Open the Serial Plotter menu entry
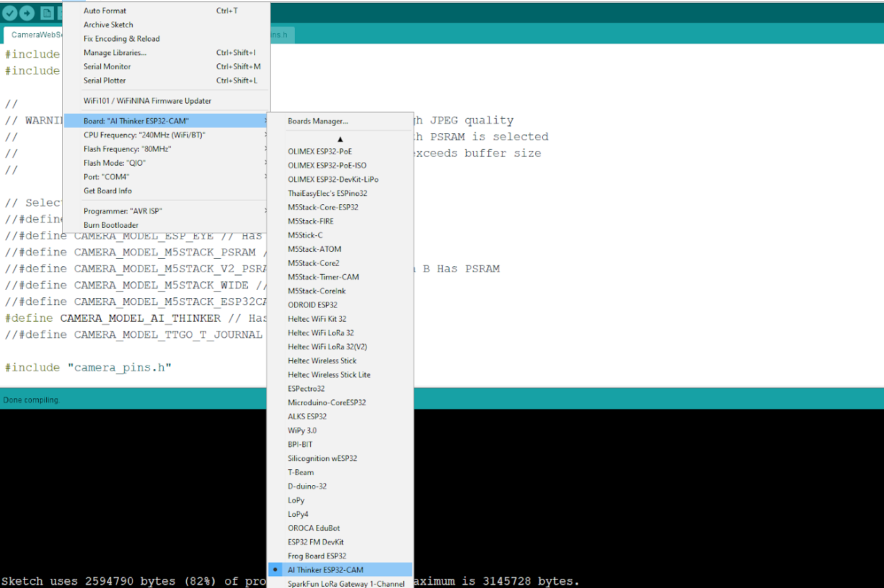This screenshot has width=884, height=588. point(166,80)
